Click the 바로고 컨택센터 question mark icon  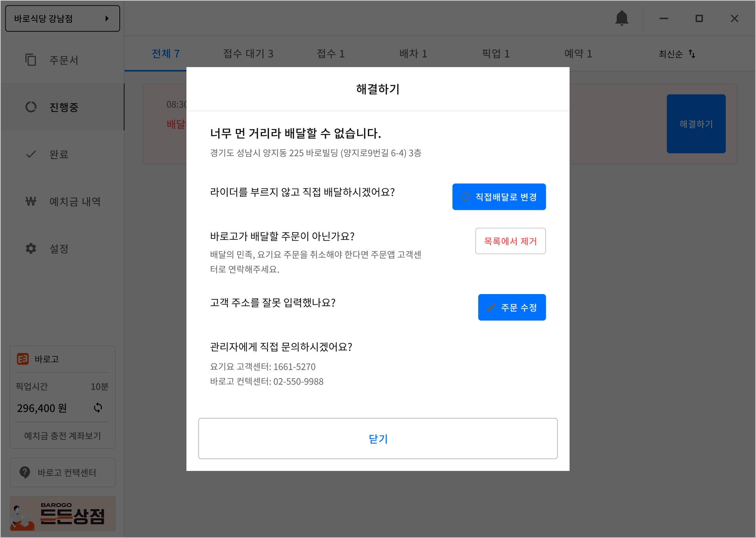coord(25,472)
